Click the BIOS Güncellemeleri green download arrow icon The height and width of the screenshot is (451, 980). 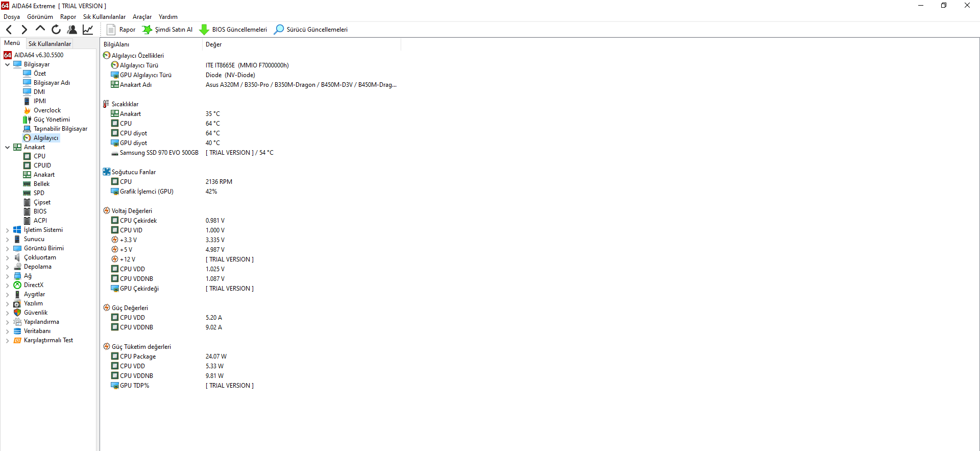pyautogui.click(x=204, y=30)
